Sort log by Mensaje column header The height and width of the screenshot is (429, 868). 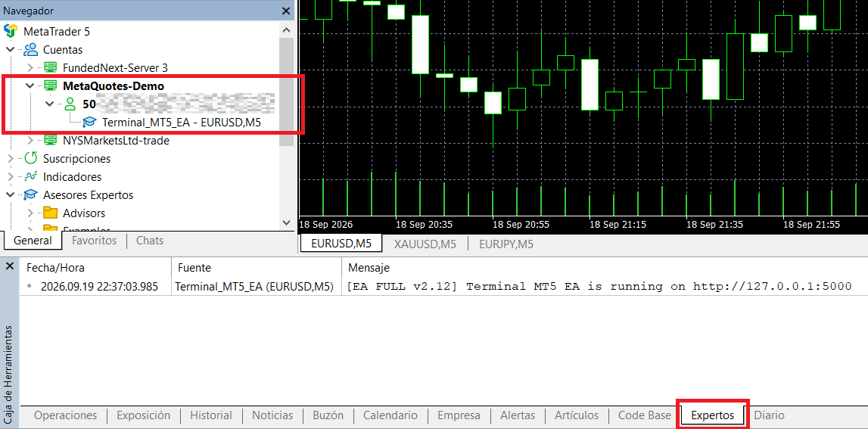pos(605,268)
